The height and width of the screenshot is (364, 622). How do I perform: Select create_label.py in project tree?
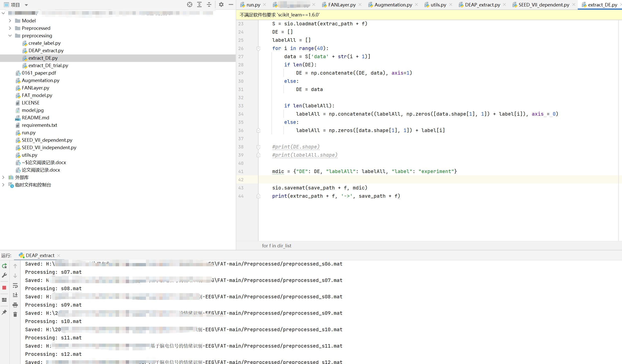(44, 43)
